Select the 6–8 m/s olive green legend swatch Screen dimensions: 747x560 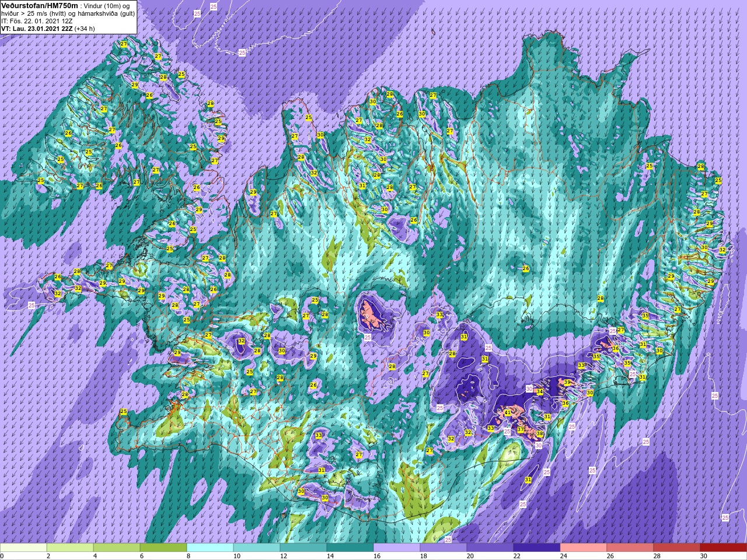(163, 548)
